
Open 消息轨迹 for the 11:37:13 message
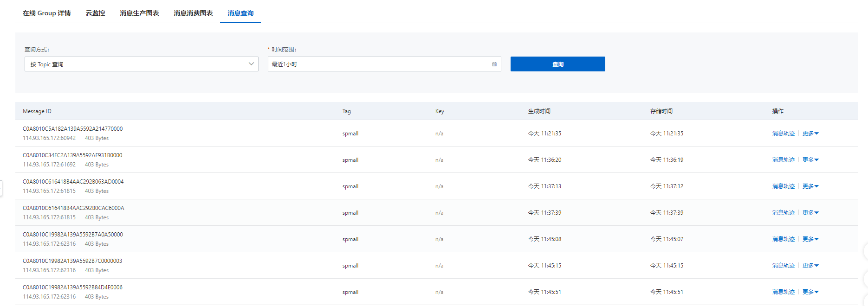coord(783,186)
